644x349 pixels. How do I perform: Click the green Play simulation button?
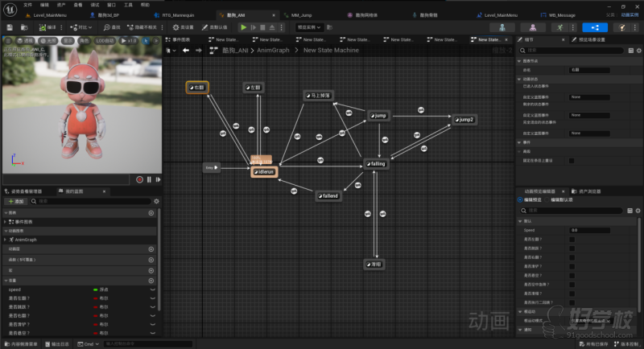(x=244, y=27)
